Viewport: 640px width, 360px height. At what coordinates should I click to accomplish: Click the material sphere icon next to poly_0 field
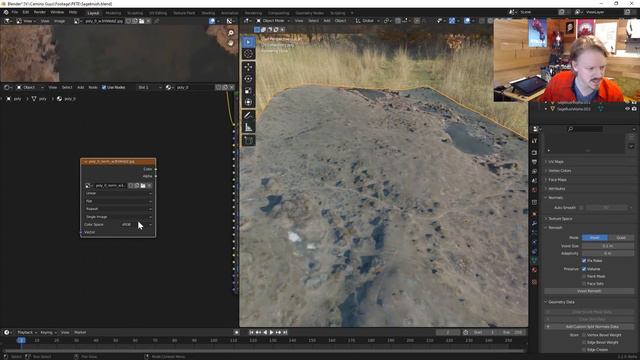[x=169, y=87]
